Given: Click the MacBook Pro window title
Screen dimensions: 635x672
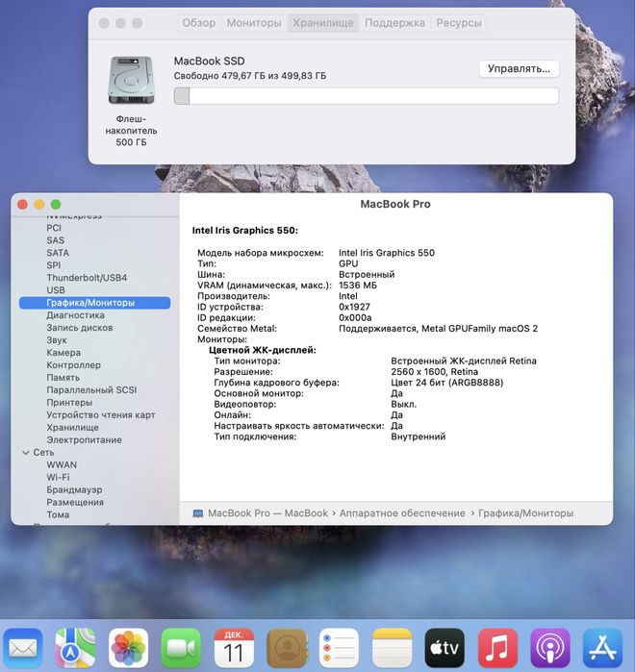Looking at the screenshot, I should [x=394, y=204].
